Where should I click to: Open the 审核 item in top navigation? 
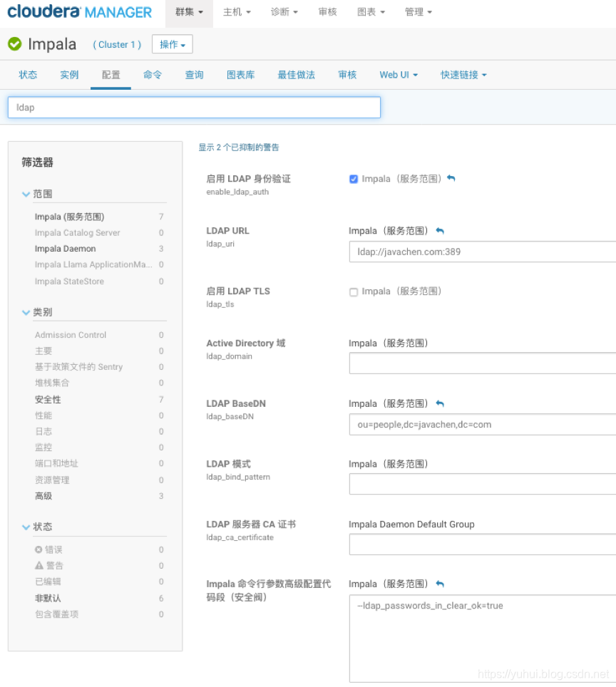[327, 12]
